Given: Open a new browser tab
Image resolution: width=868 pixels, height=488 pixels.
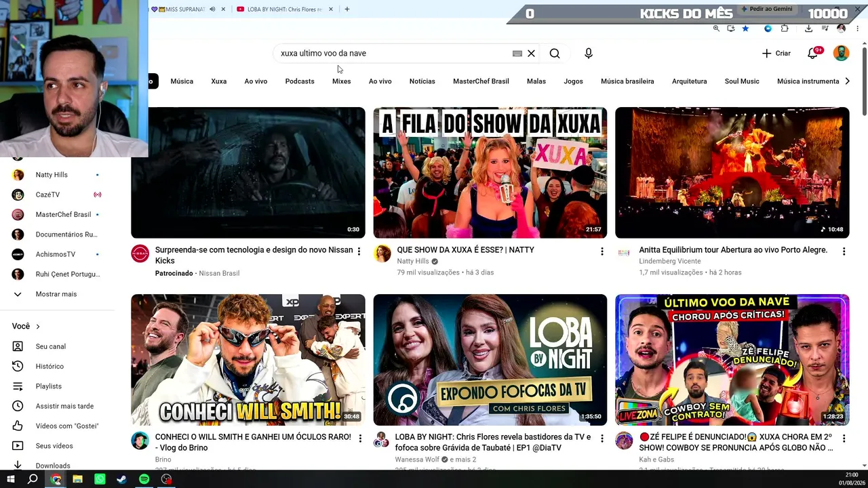Looking at the screenshot, I should (347, 9).
